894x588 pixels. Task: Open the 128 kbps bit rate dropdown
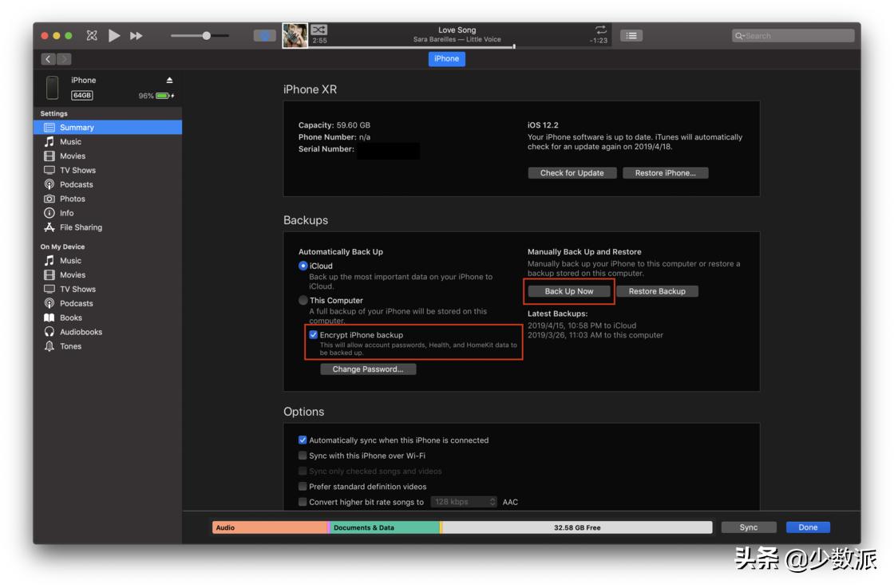pos(465,502)
